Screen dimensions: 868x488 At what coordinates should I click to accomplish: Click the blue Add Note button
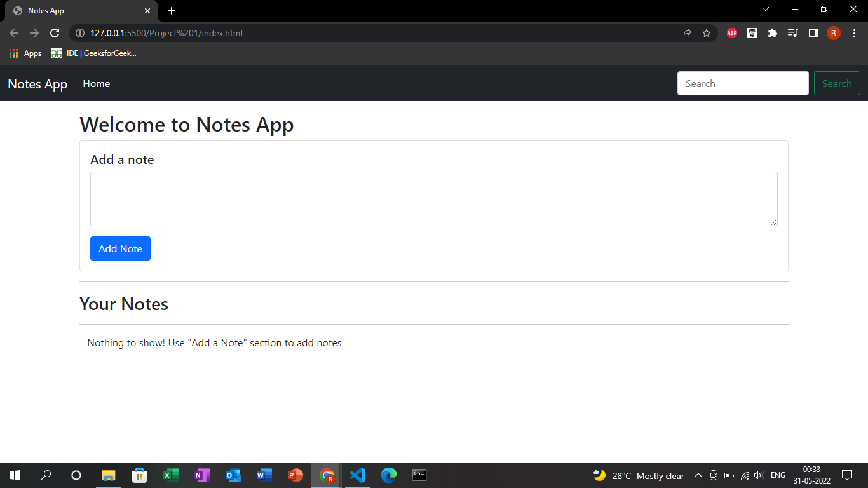pos(120,248)
